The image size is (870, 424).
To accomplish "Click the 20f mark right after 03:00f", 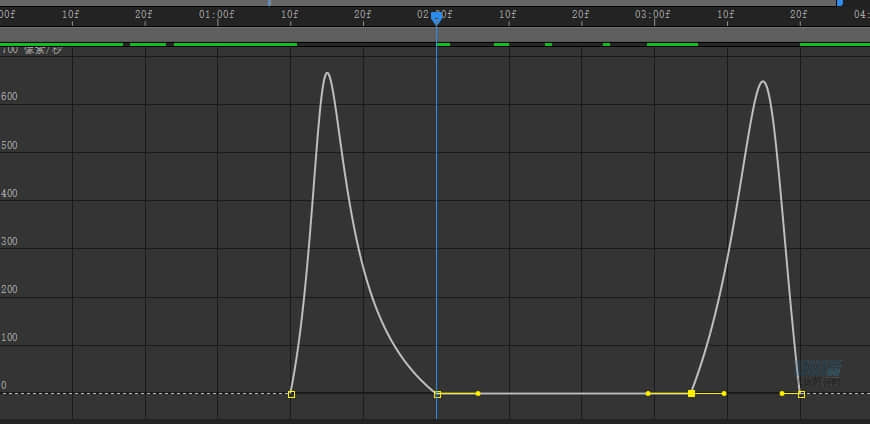I will pos(798,15).
